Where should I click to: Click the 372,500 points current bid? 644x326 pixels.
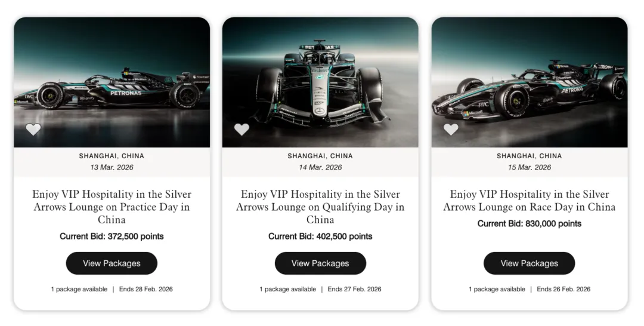112,236
